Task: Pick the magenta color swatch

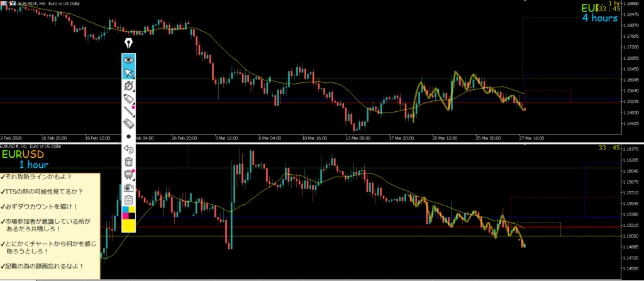Action: [126, 216]
